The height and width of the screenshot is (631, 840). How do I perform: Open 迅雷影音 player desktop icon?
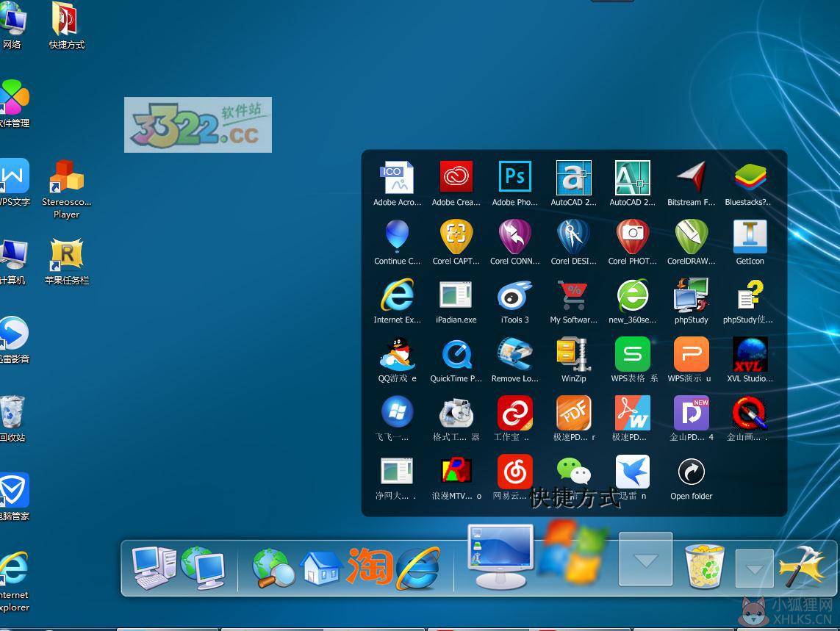14,340
